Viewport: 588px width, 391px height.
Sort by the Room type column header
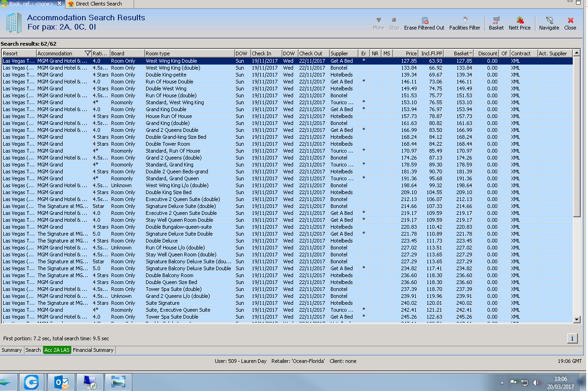(x=189, y=53)
